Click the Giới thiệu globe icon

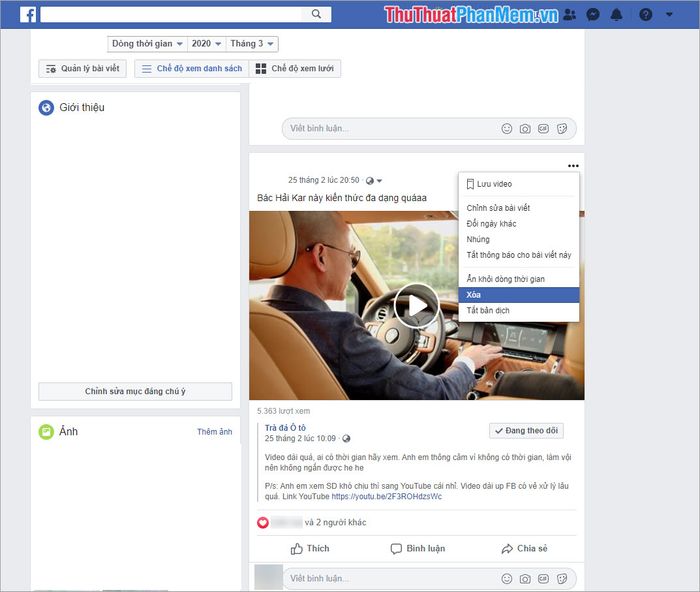coord(46,108)
